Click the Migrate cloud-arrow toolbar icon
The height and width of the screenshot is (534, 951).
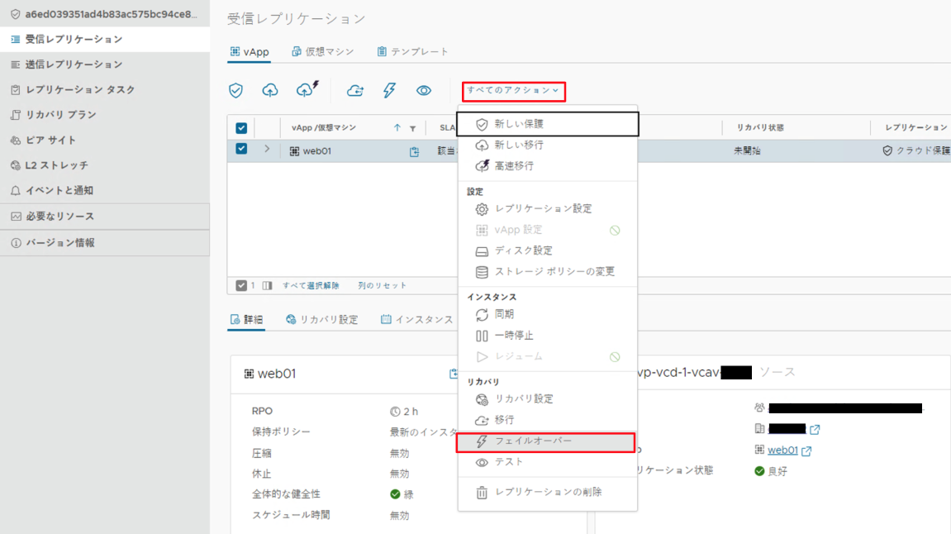tap(355, 90)
